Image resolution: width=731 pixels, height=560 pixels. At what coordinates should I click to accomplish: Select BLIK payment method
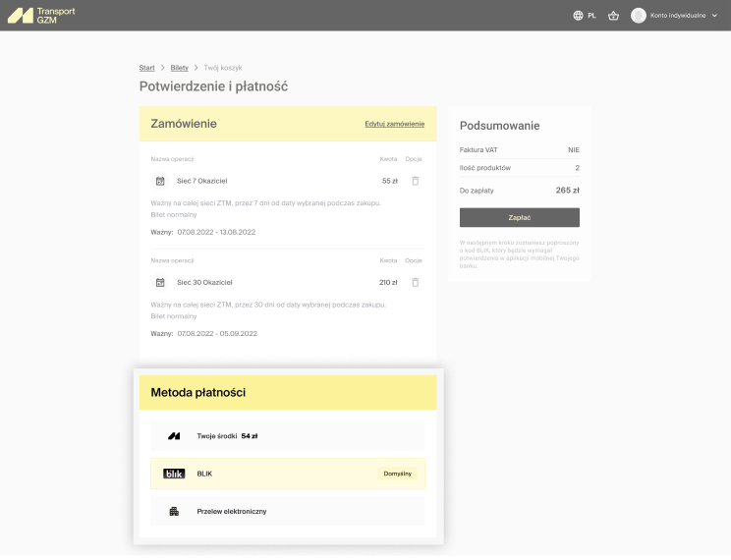[x=287, y=474]
